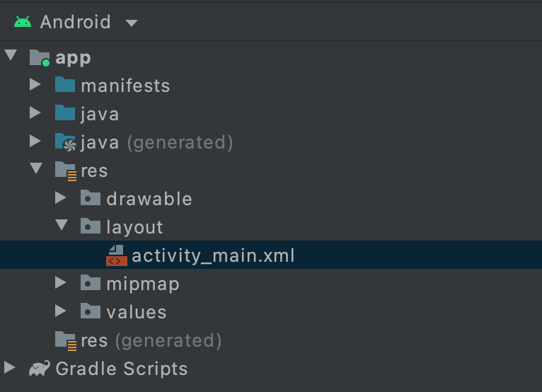Click the generated java folder icon
The height and width of the screenshot is (392, 542).
(x=65, y=142)
